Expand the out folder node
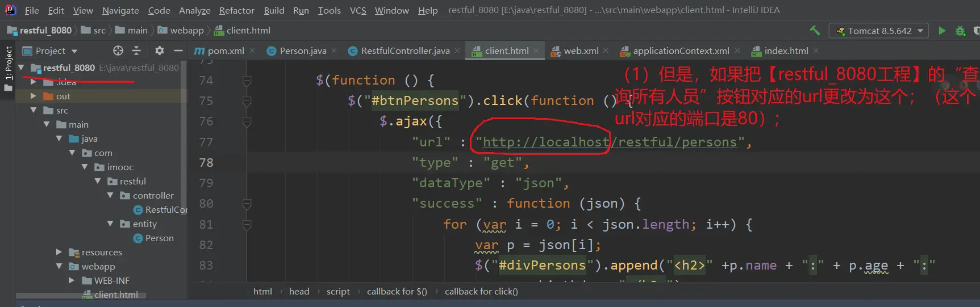980x307 pixels. (34, 96)
